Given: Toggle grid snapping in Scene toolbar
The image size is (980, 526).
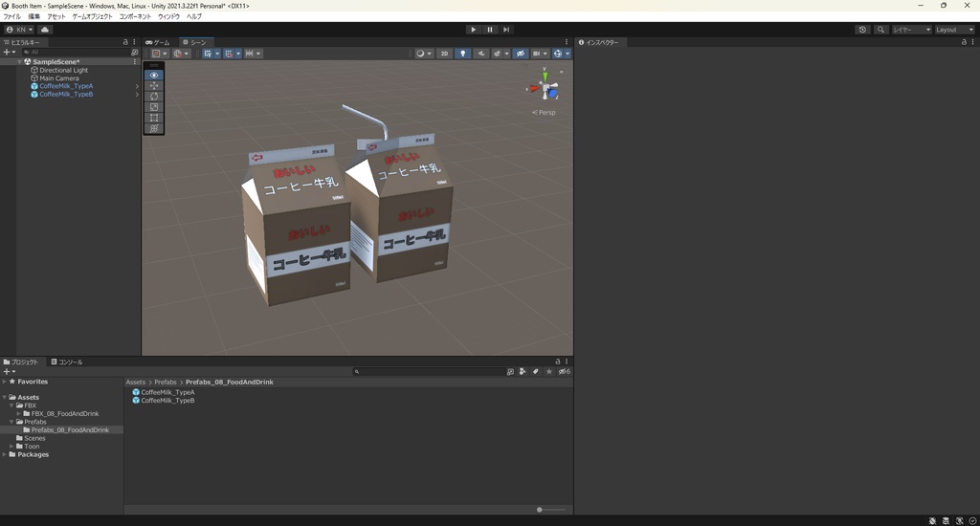Looking at the screenshot, I should point(229,54).
